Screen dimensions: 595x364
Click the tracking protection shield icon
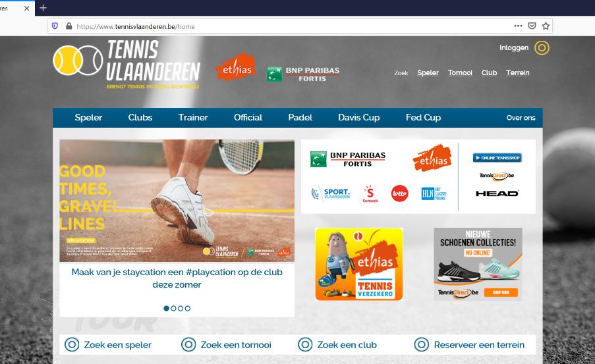coord(55,26)
